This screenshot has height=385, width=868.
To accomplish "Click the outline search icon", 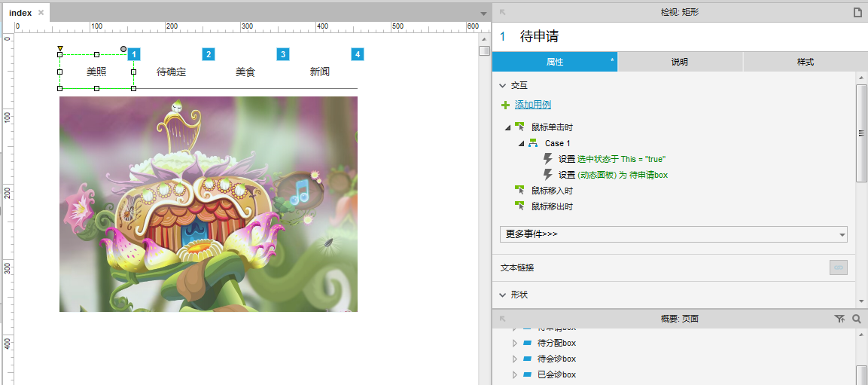I will tap(857, 319).
